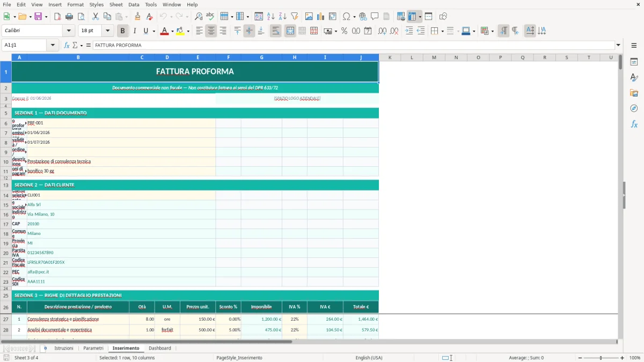Open the Sheet menu
Screen dimensions: 644x362
click(x=116, y=4)
